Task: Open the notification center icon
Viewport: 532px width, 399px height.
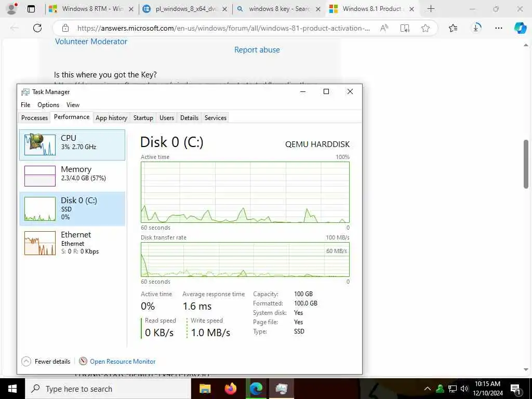Action: click(x=515, y=389)
